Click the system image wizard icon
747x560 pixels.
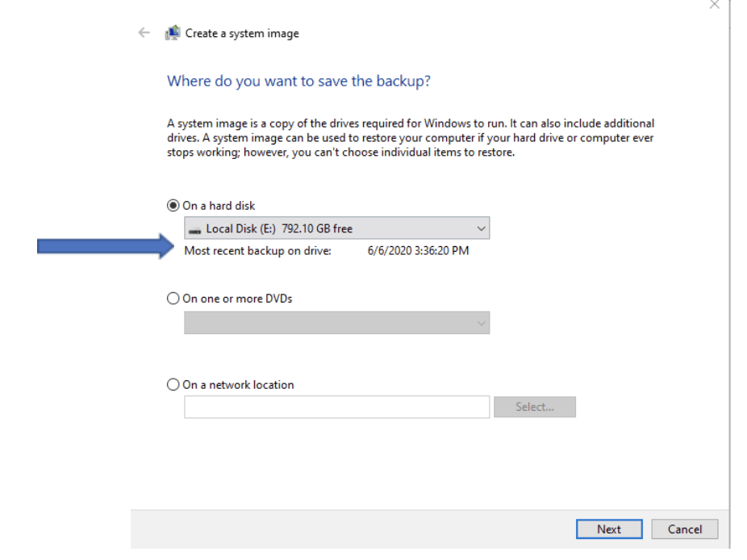(173, 33)
